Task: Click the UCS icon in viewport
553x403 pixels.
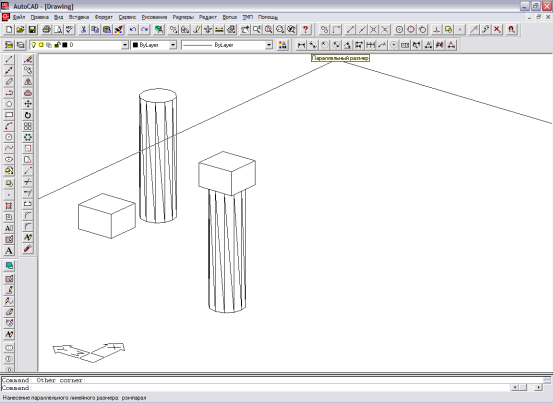Action: [89, 352]
